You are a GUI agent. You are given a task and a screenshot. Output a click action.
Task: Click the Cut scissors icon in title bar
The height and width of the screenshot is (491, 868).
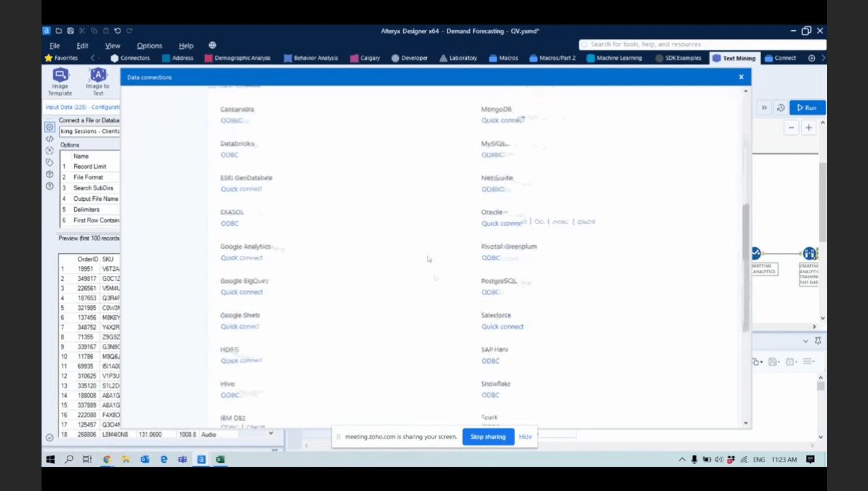point(82,31)
